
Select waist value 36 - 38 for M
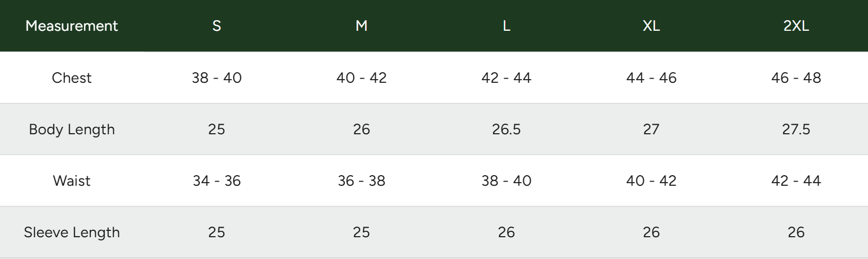362,180
